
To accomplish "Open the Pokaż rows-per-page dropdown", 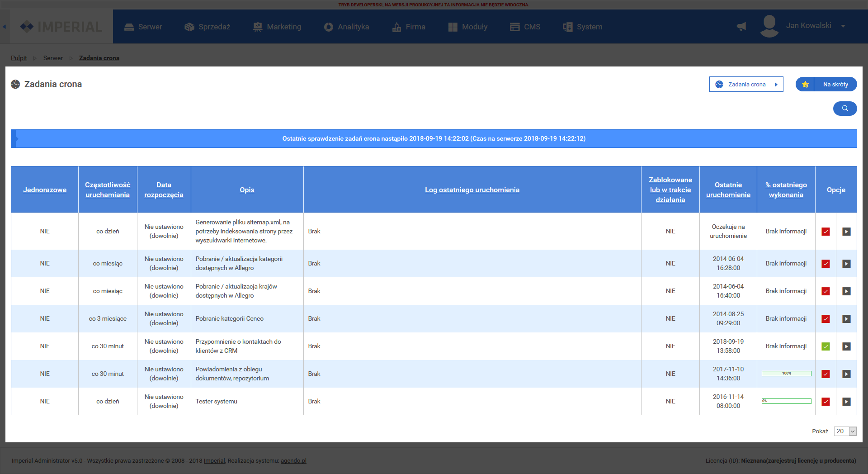I will [x=845, y=431].
